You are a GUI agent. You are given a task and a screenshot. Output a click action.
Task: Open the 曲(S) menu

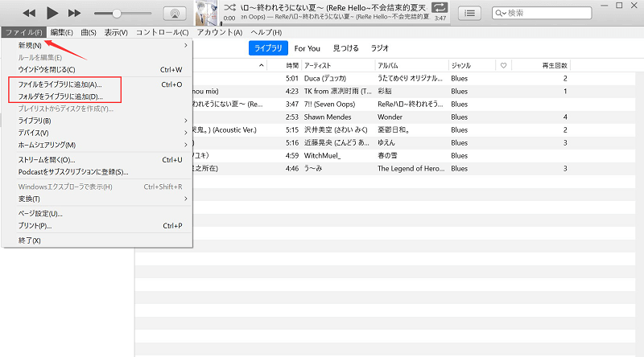pos(89,32)
